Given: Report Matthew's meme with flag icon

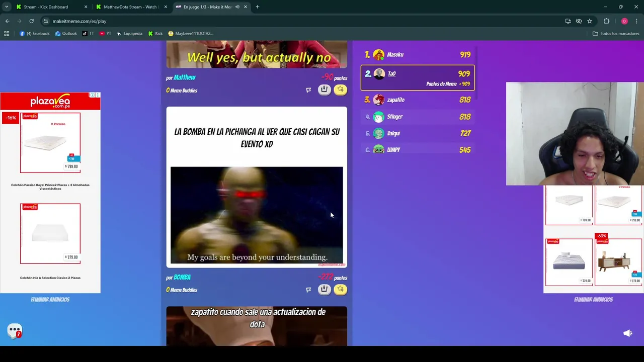Looking at the screenshot, I should [308, 90].
